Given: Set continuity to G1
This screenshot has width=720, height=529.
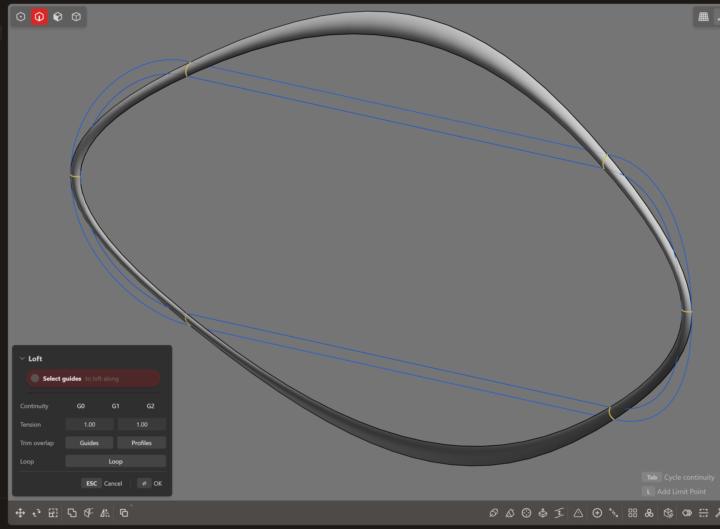Looking at the screenshot, I should 115,406.
